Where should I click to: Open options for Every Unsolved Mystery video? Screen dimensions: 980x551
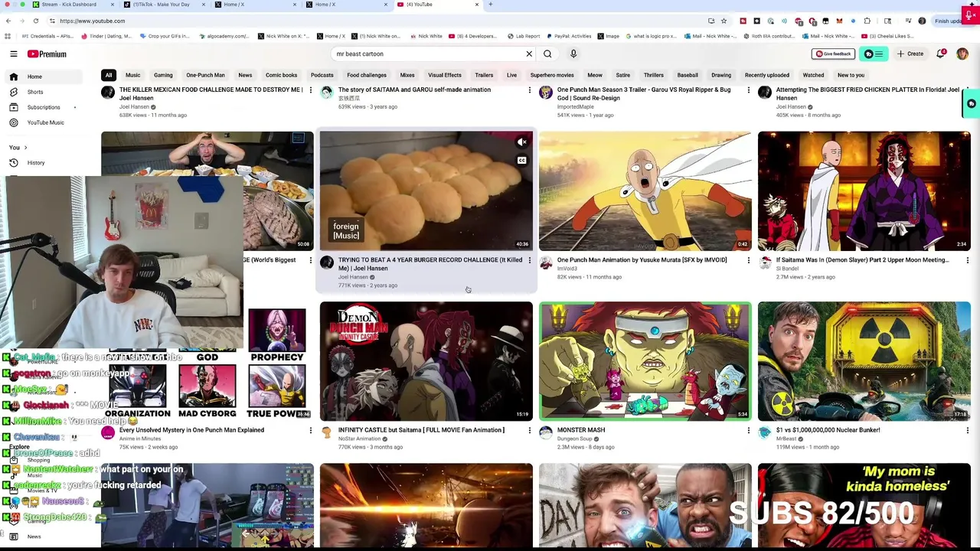coord(310,430)
